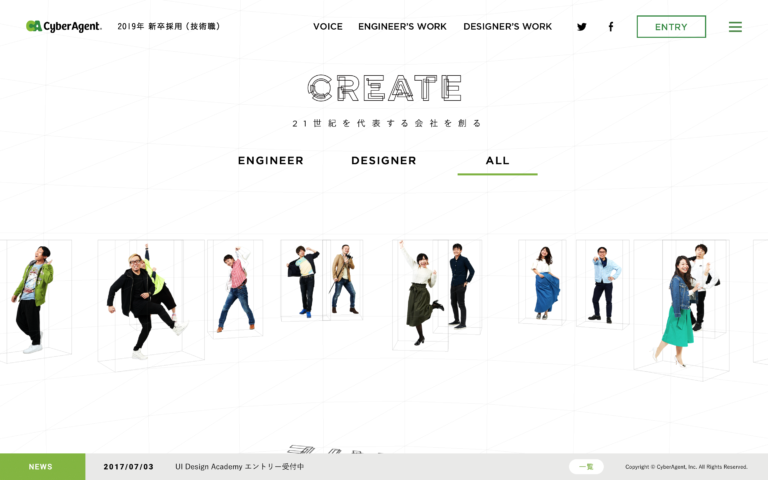Select person in green jacket
This screenshot has height=480, width=768.
(33, 299)
